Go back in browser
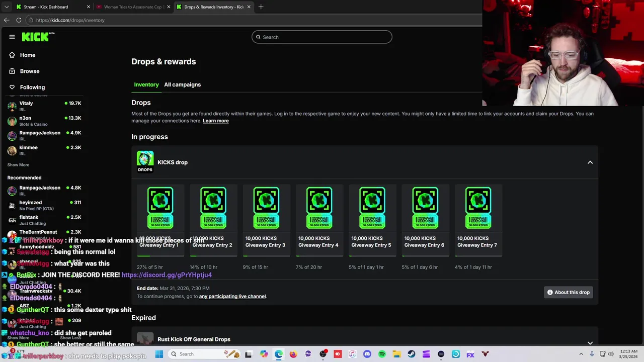 pos(7,20)
